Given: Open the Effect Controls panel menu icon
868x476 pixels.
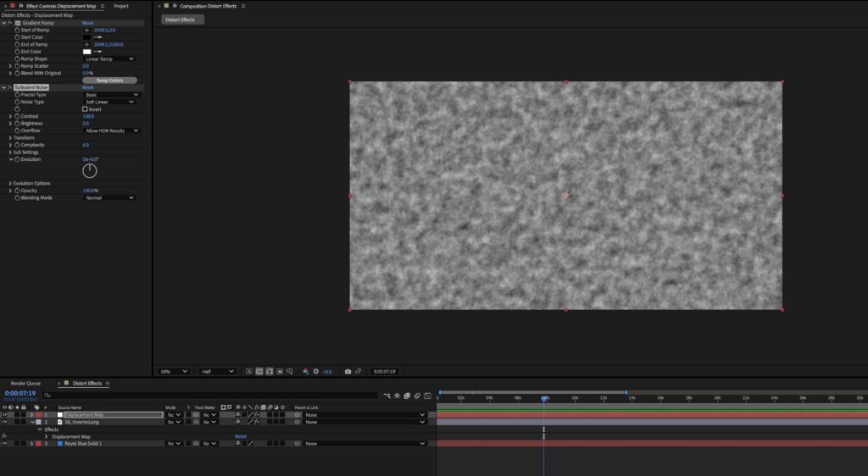Looking at the screenshot, I should (x=103, y=6).
